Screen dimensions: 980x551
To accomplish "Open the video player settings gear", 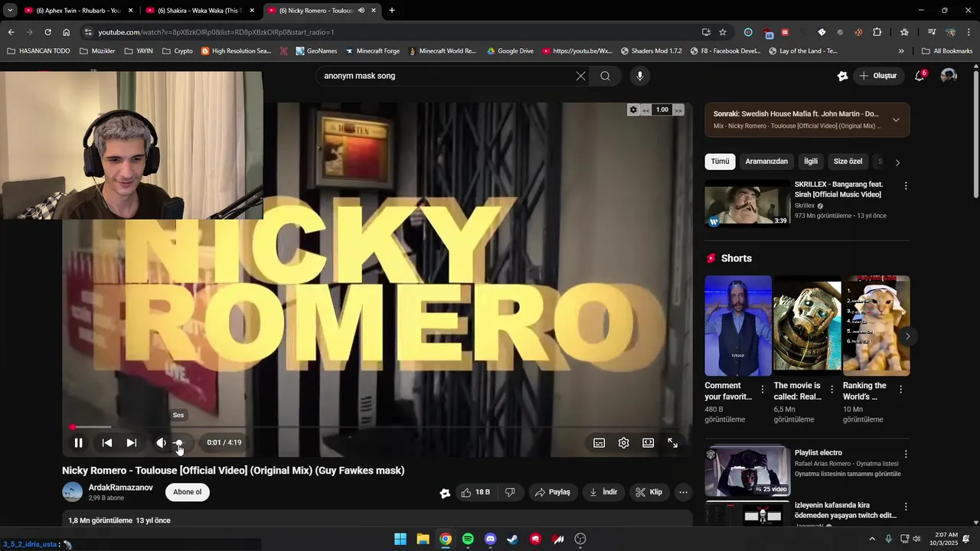I will [624, 442].
